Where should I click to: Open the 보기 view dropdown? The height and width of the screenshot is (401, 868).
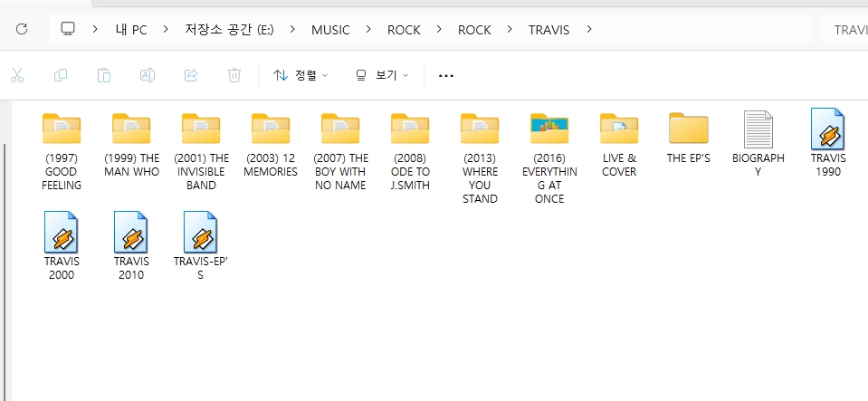click(382, 75)
